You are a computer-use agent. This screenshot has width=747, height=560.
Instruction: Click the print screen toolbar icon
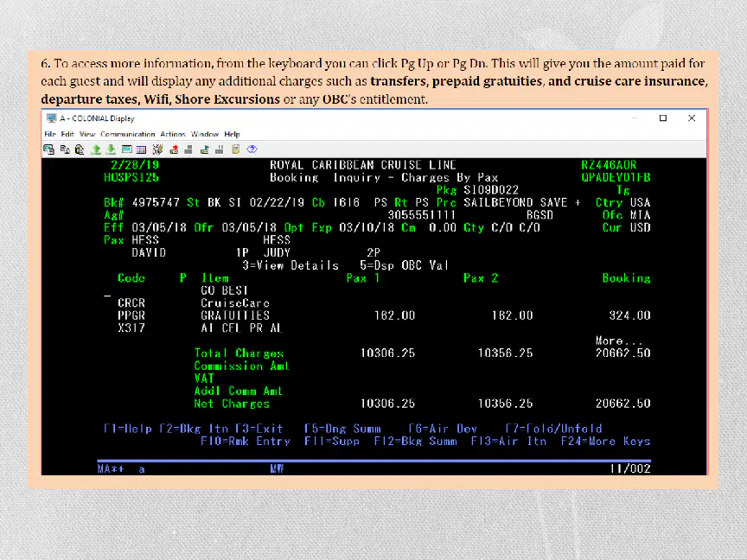[48, 150]
